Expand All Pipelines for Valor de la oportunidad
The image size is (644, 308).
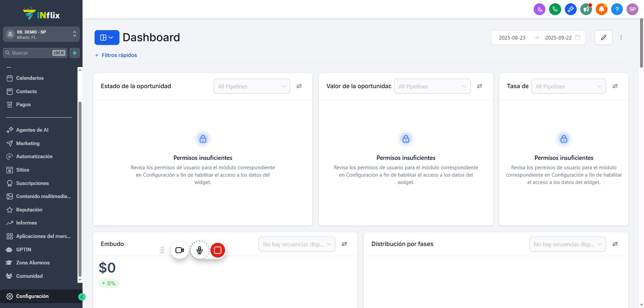432,86
